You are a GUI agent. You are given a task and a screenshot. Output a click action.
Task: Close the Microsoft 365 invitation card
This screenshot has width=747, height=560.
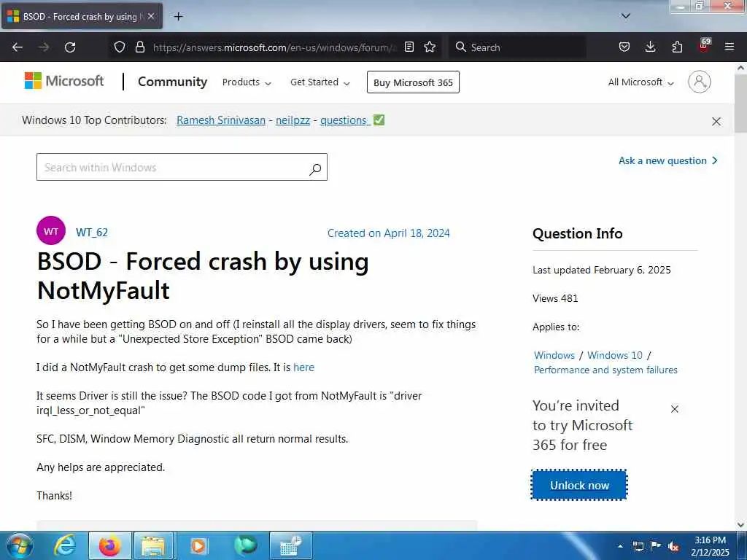pos(675,409)
